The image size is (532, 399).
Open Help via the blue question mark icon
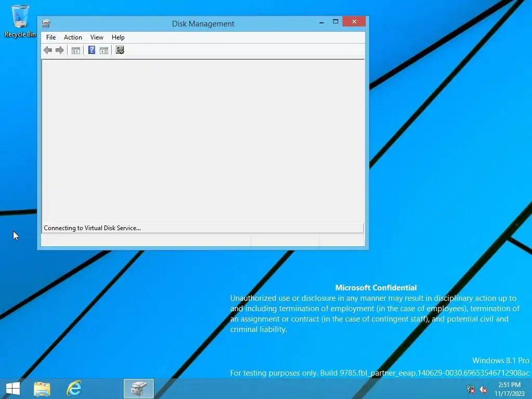(x=91, y=50)
